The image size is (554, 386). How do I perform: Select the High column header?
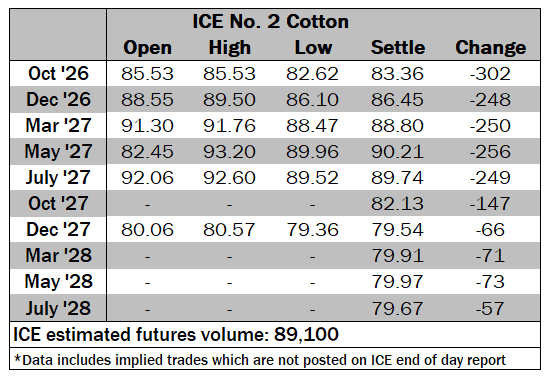[x=230, y=48]
